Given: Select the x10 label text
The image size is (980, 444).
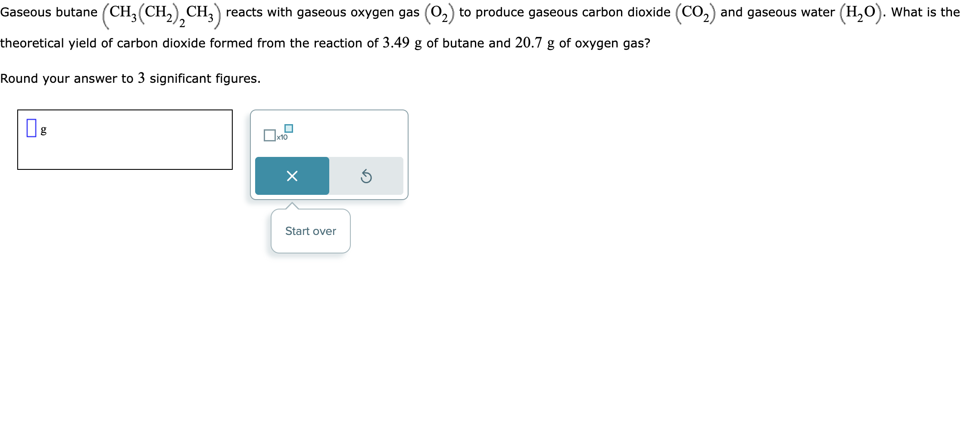Looking at the screenshot, I should pyautogui.click(x=282, y=137).
